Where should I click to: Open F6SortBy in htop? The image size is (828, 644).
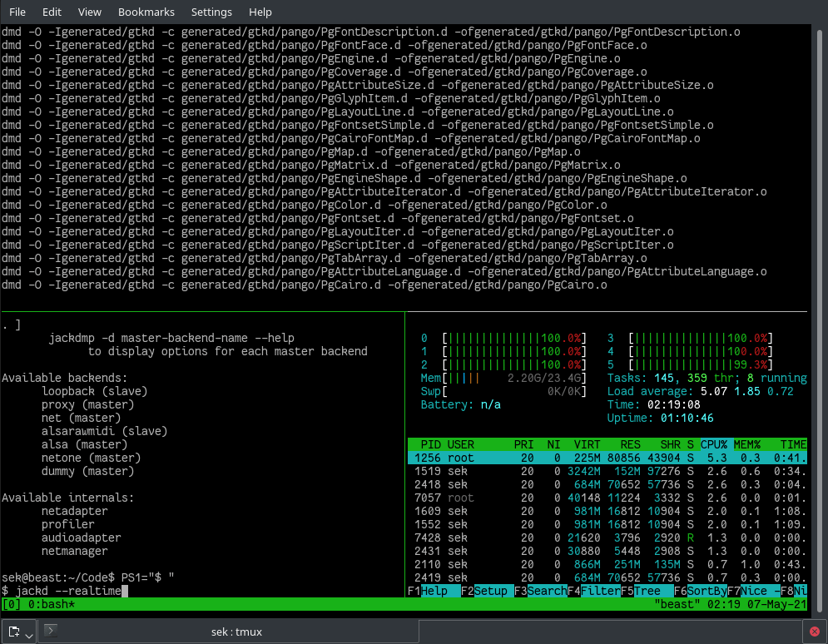click(x=700, y=591)
